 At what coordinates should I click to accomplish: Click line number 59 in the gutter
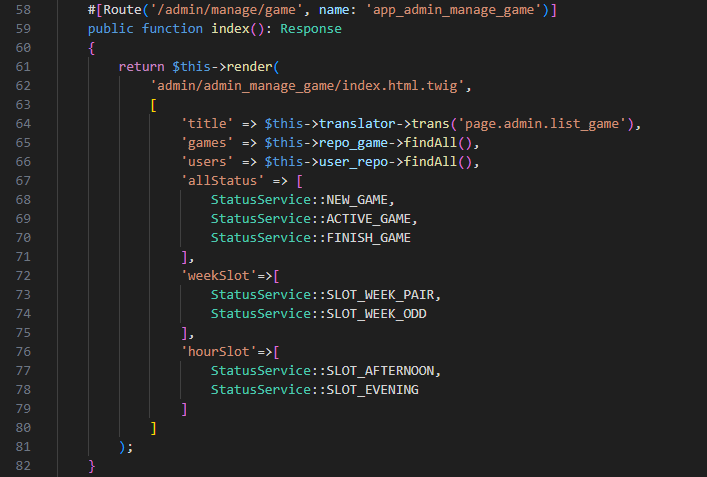(23, 28)
